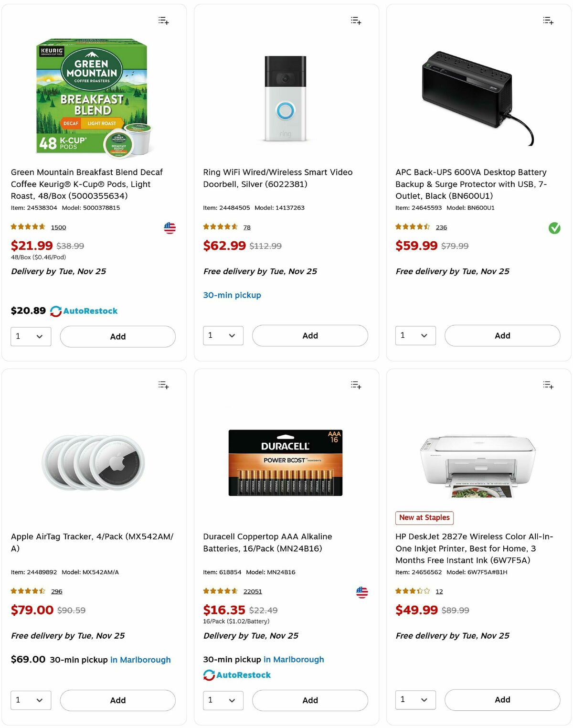This screenshot has width=573, height=728.
Task: Open HP DeskJet printer quantity dropdown
Action: 415,700
